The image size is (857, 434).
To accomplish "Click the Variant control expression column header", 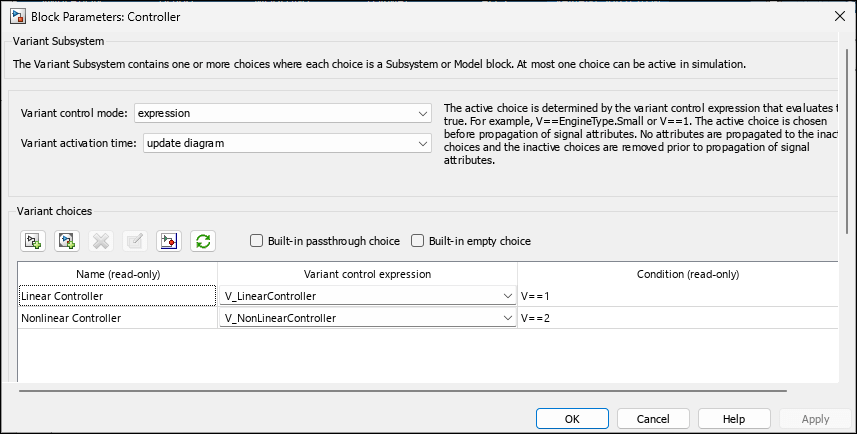I will (367, 274).
